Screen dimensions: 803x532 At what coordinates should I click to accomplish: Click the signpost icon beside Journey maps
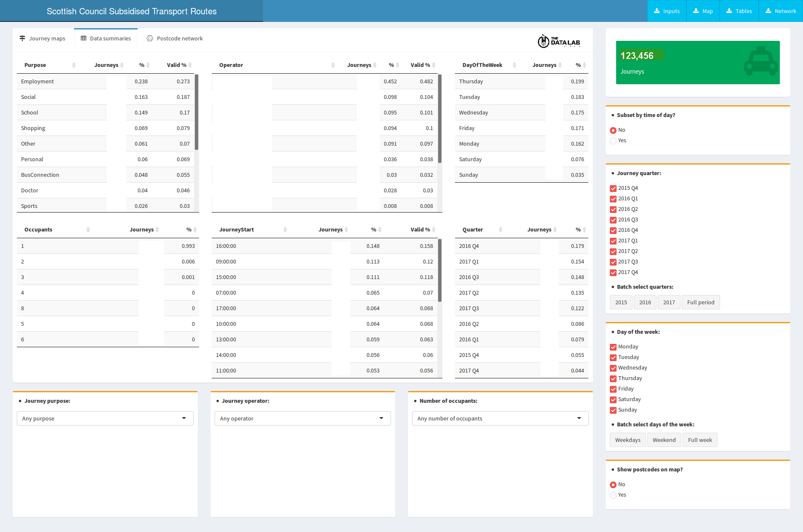tap(22, 38)
